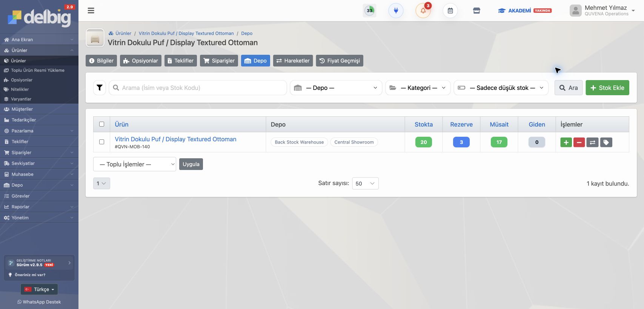Check the Vitrin Dokulu Puf row checkbox

(101, 142)
